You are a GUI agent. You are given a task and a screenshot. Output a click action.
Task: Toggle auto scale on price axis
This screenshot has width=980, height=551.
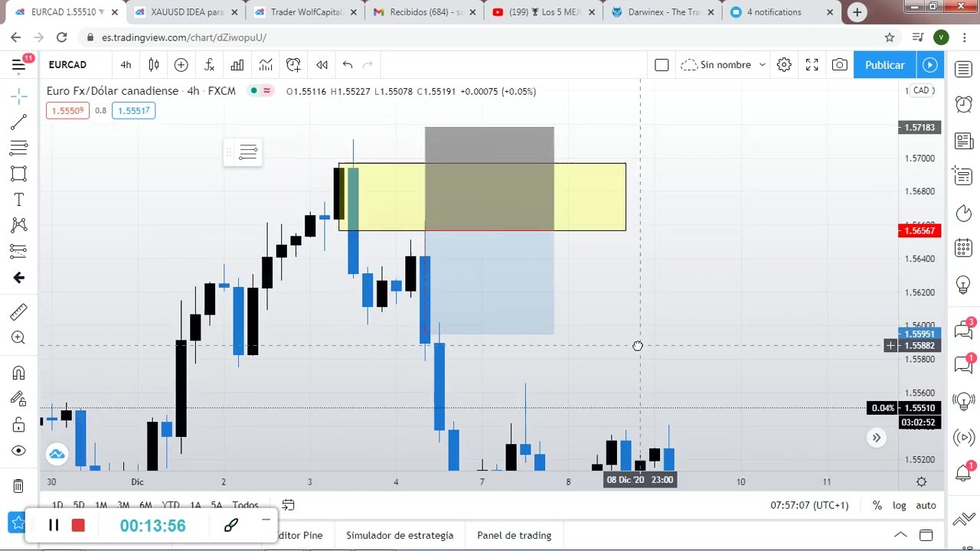click(926, 505)
